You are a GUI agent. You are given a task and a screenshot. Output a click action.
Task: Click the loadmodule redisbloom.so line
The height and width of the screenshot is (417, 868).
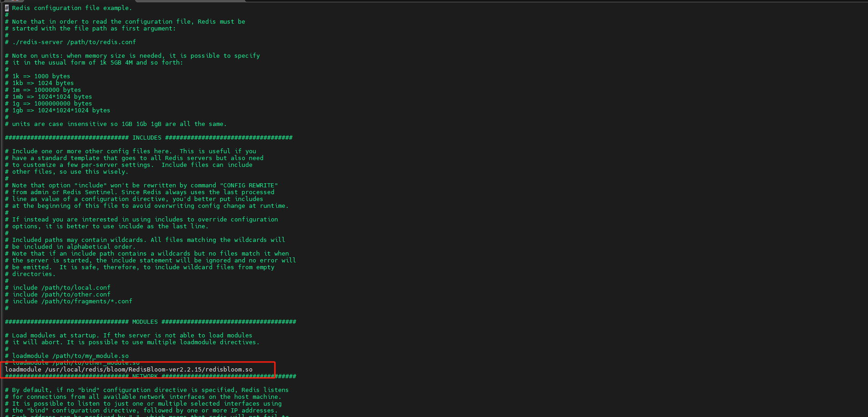click(x=129, y=370)
